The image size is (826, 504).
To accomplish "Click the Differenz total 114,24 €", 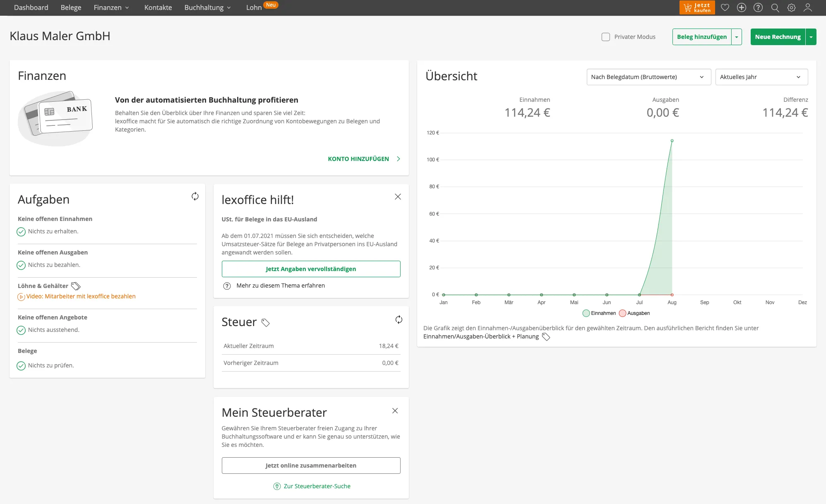I will pyautogui.click(x=785, y=113).
